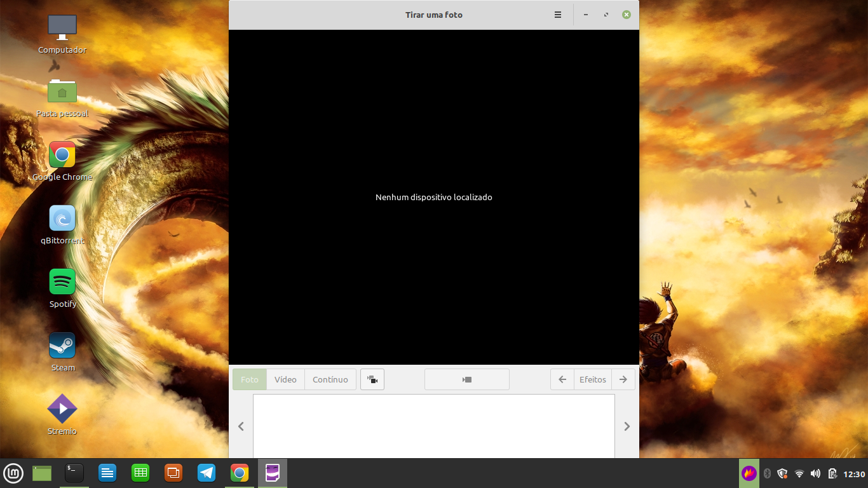Open the presentation panel launcher
Image resolution: width=868 pixels, height=488 pixels.
(x=173, y=473)
